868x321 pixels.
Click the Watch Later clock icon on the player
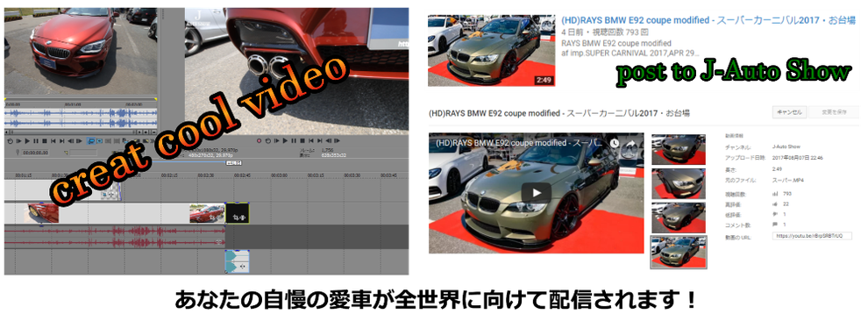(x=614, y=143)
